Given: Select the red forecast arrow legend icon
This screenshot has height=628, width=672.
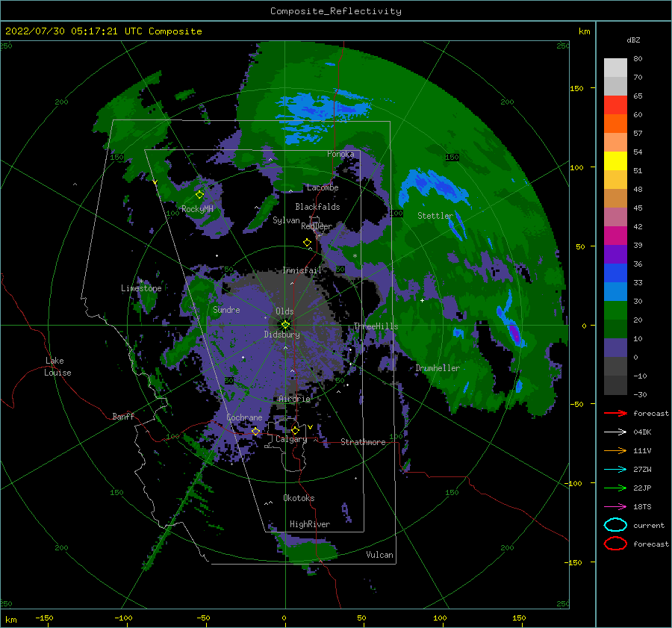Looking at the screenshot, I should [x=616, y=413].
